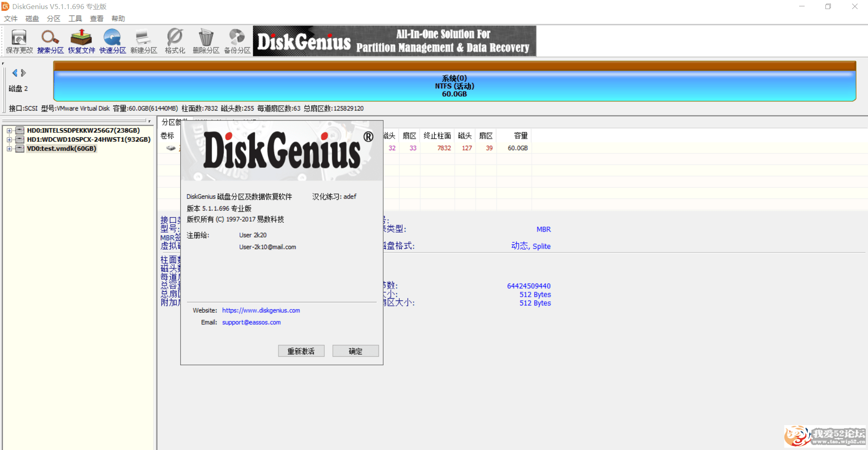This screenshot has height=450, width=868.
Task: Select HD1:WDCWD10SPCX-24HWST1(932GB) disk in tree
Action: [89, 140]
